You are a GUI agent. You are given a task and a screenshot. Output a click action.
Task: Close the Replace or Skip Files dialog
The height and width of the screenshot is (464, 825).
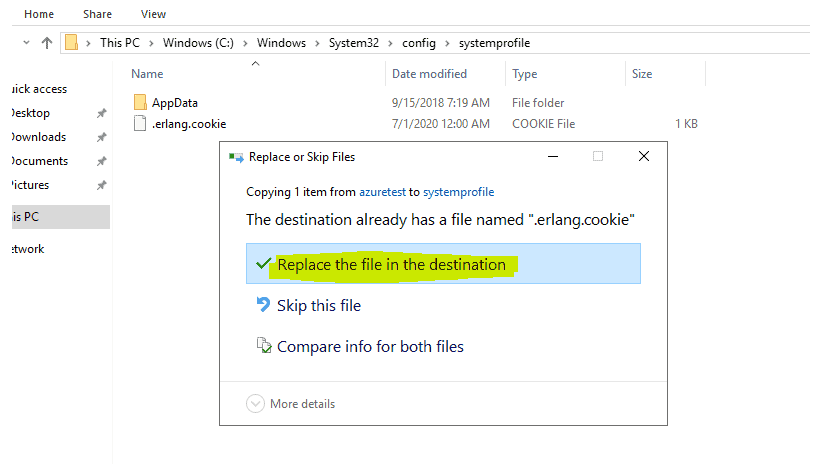tap(644, 156)
